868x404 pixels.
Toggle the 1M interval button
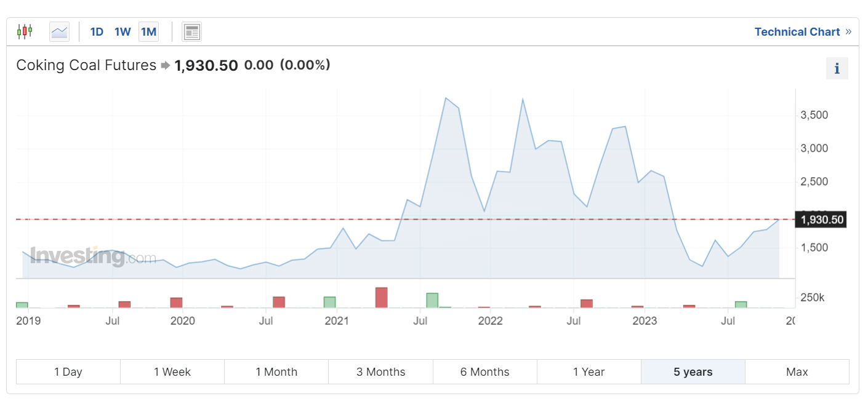149,31
